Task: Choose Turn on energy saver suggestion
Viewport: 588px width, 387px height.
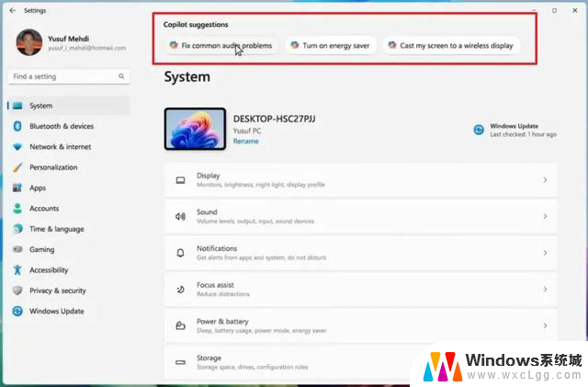Action: click(331, 45)
